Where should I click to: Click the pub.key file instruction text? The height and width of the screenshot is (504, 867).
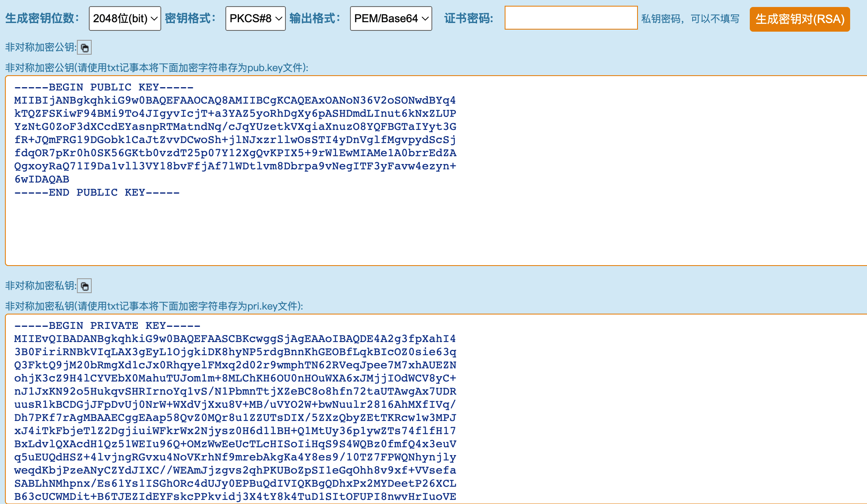click(157, 68)
